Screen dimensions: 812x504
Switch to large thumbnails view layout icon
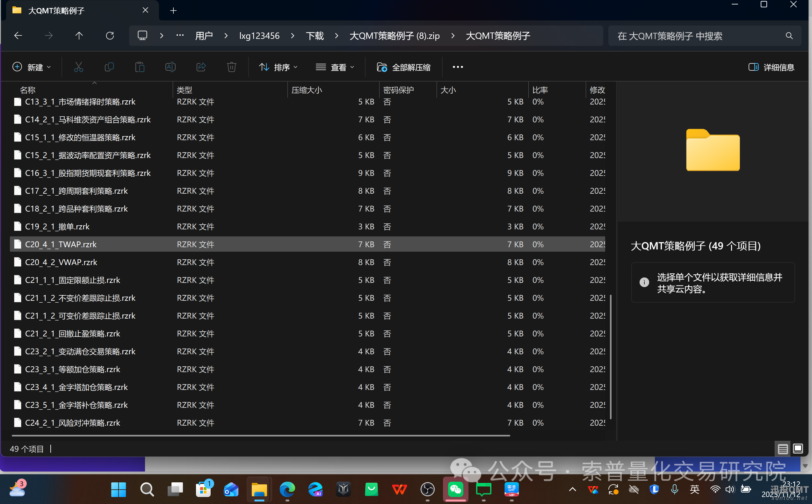coord(798,449)
